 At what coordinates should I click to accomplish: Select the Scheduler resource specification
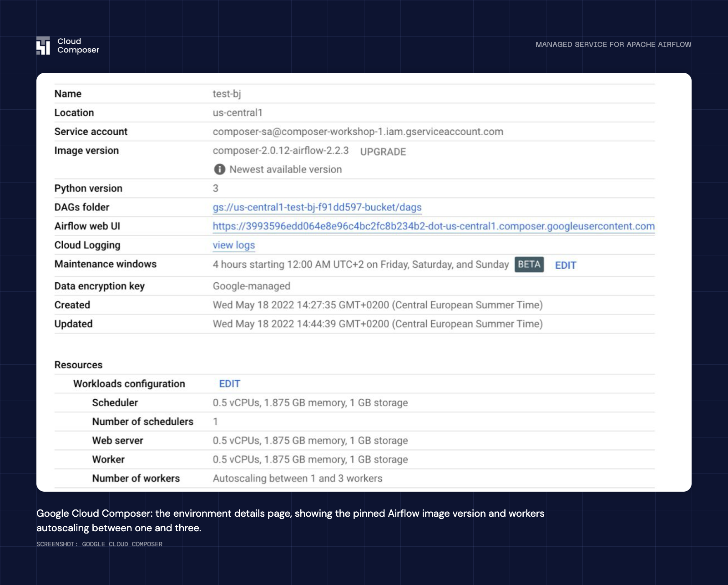[310, 403]
